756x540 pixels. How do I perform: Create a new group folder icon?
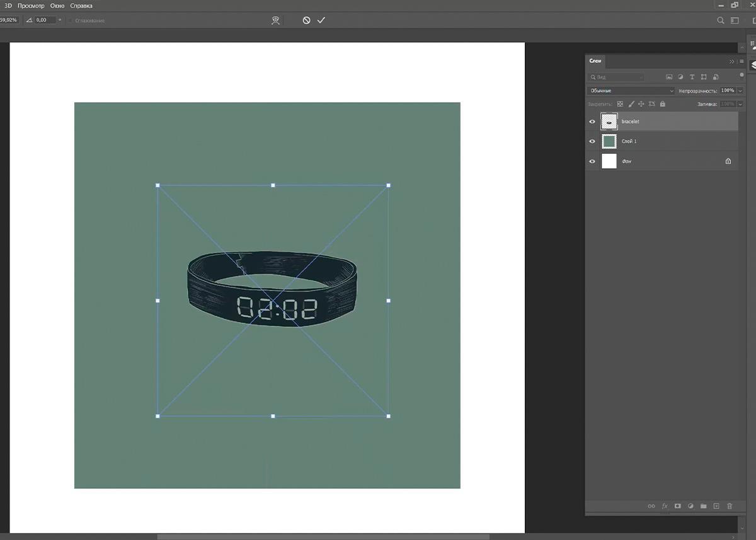(x=704, y=506)
